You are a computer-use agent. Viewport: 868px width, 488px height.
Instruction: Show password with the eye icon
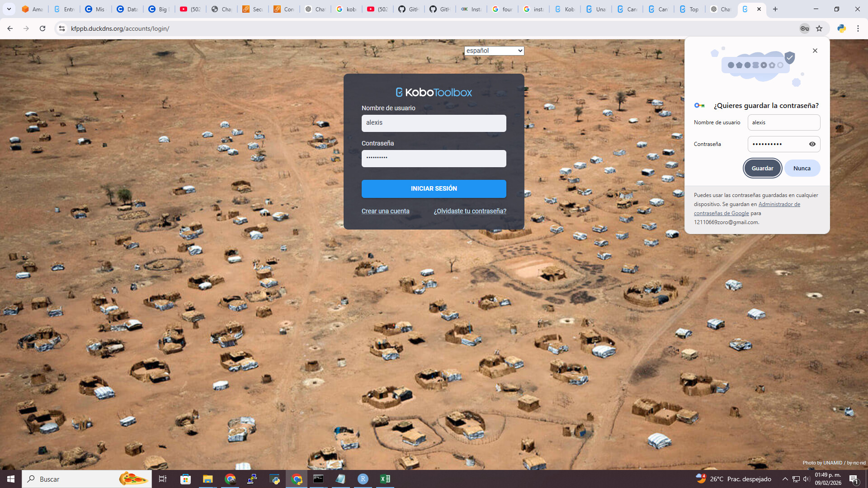tap(812, 144)
